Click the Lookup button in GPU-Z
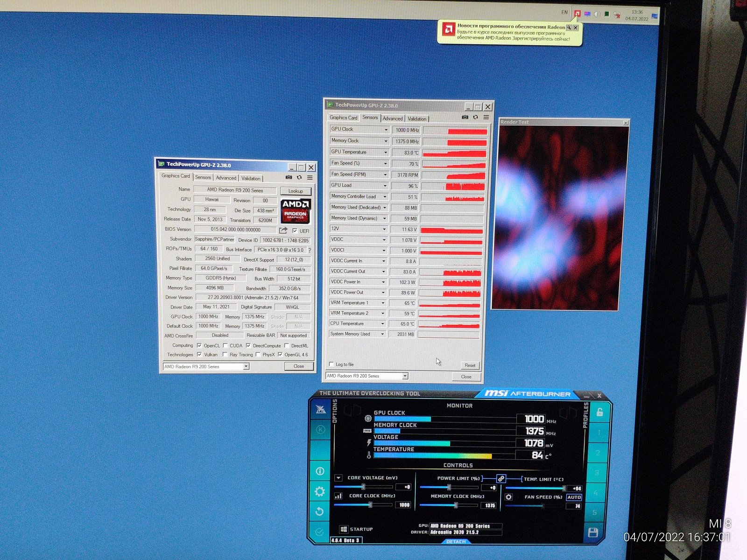This screenshot has width=747, height=560. click(296, 191)
